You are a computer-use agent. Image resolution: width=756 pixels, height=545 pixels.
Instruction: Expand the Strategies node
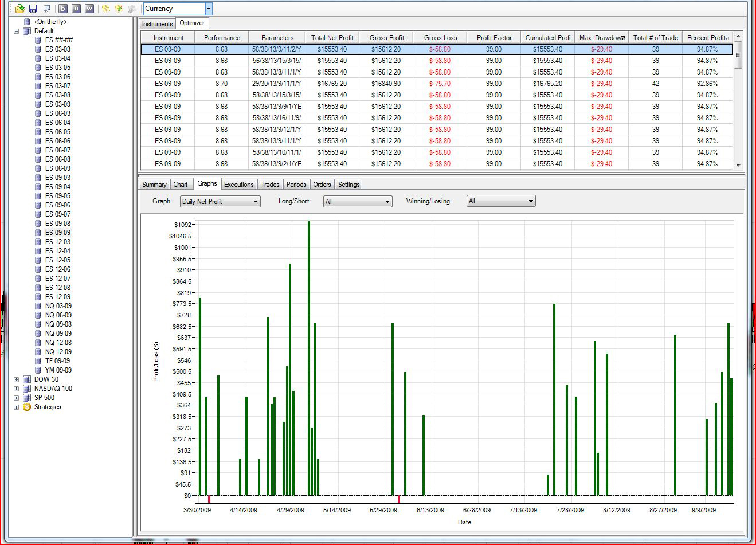tap(16, 407)
